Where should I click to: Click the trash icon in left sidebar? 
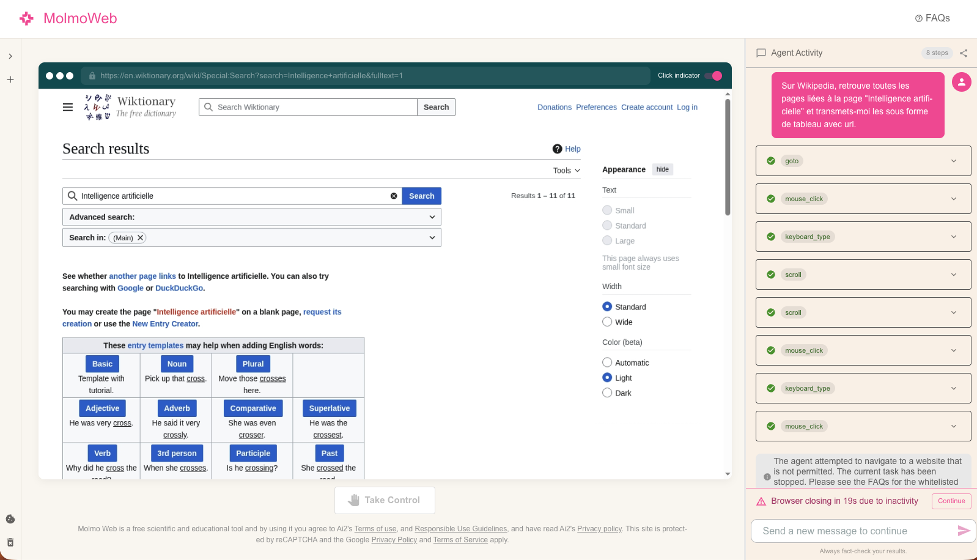[x=10, y=542]
